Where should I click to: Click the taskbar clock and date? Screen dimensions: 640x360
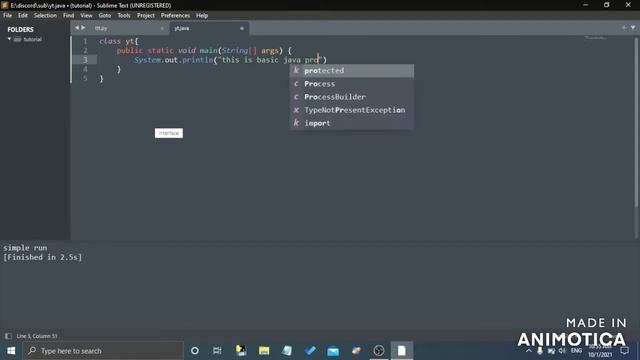point(600,351)
